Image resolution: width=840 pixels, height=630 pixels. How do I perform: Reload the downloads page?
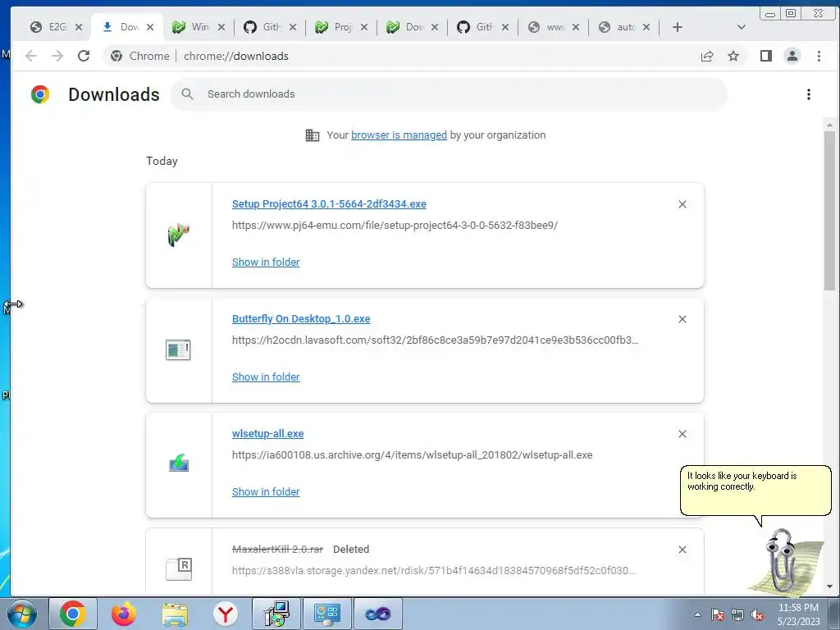tap(84, 57)
